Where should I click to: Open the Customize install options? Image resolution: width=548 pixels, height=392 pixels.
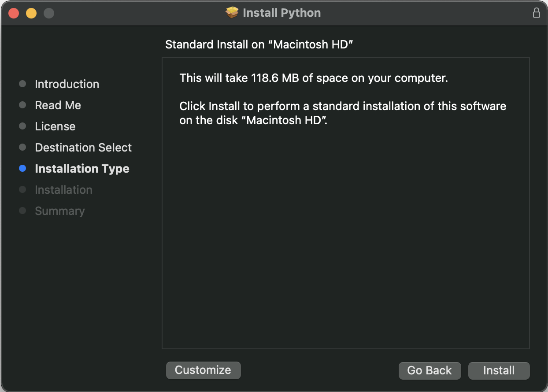203,370
